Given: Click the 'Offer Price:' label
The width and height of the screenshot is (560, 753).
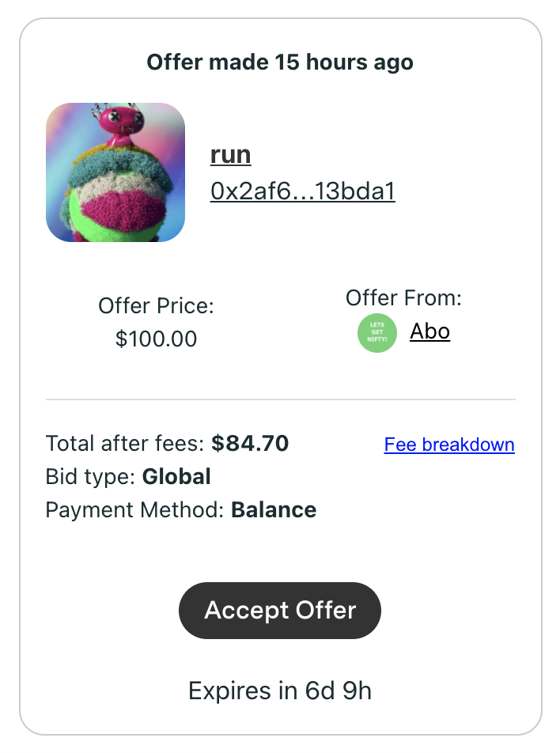Looking at the screenshot, I should tap(156, 306).
